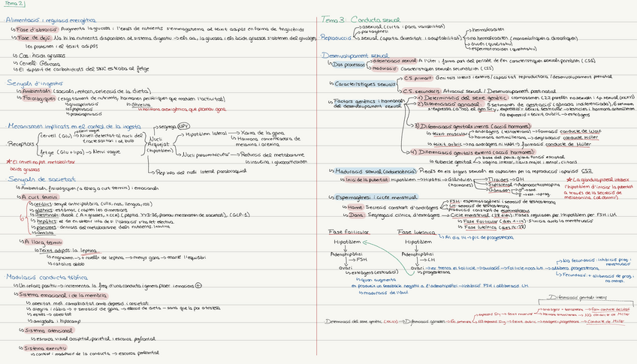Click the red number '6' beside the brace
Viewport: 637px width, 364px height.
22,218
